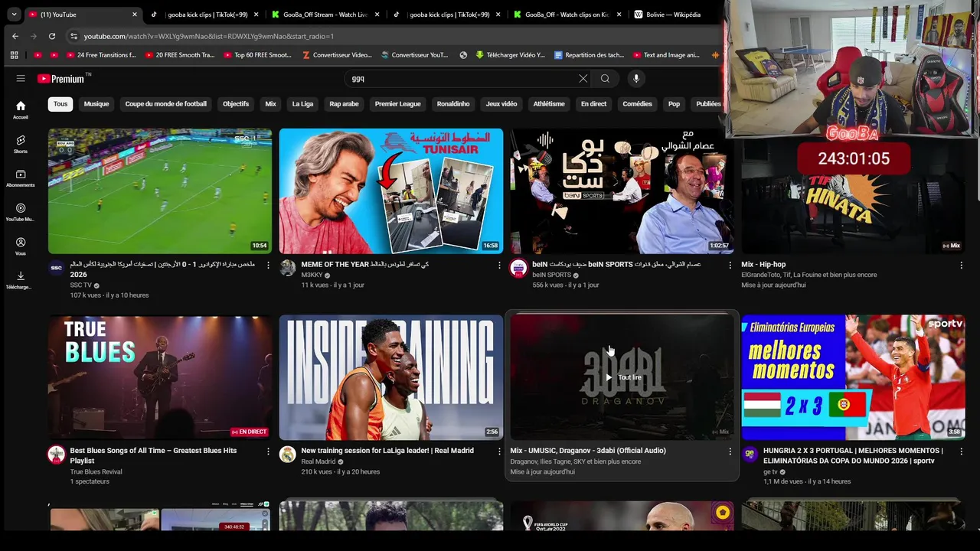980x551 pixels.
Task: Open beIN SPORTS channel name link
Action: [552, 275]
